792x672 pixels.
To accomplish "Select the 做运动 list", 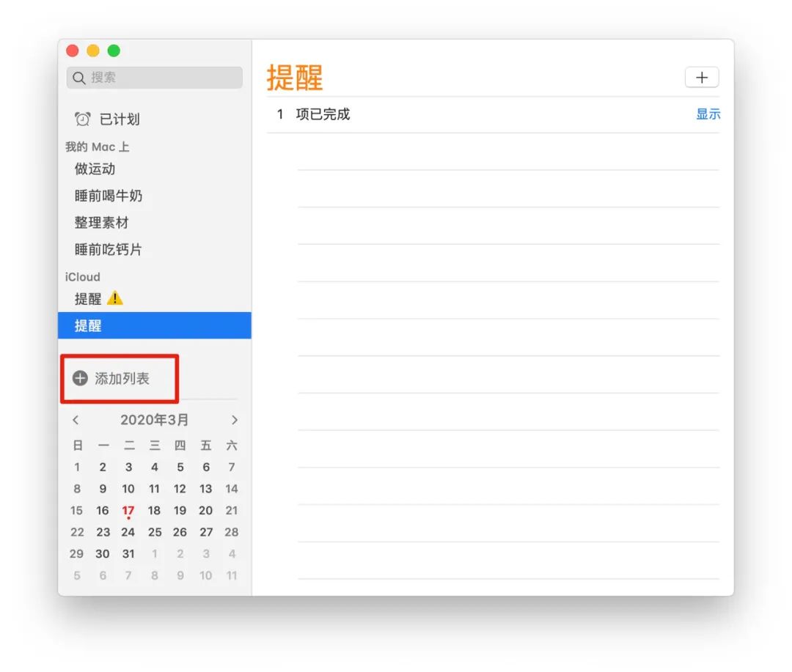I will click(95, 169).
